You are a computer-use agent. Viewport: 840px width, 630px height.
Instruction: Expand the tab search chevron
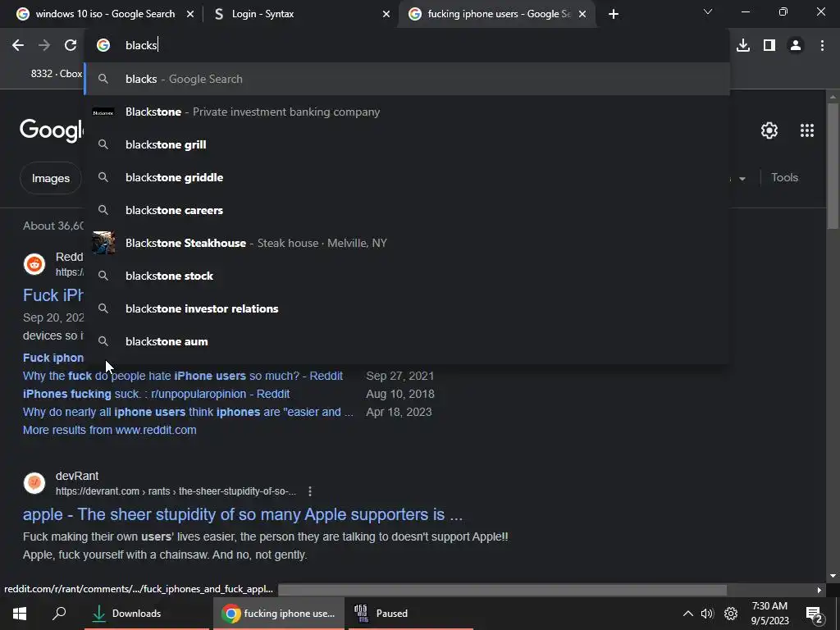[708, 11]
